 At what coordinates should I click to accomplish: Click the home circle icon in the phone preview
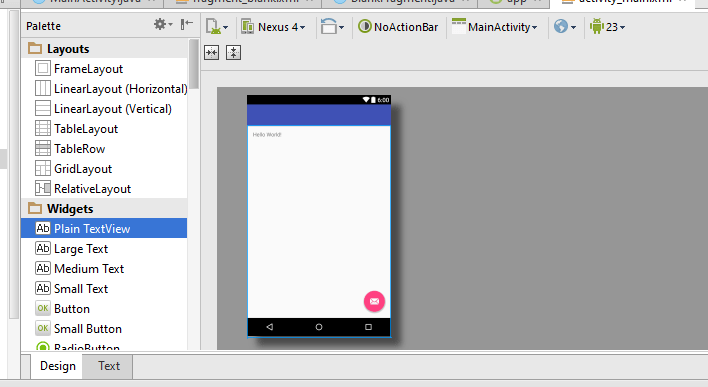coord(319,326)
